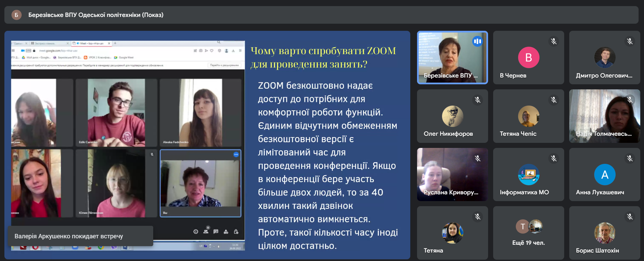Click muted mic icon on Тетяна Чепіс tile
The height and width of the screenshot is (261, 644).
click(553, 100)
